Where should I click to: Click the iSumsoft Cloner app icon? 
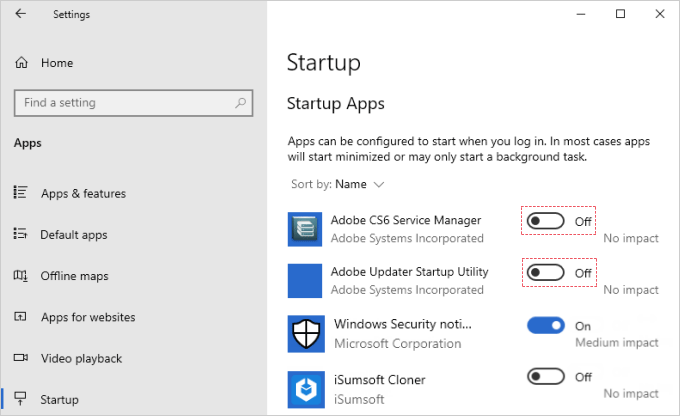306,389
